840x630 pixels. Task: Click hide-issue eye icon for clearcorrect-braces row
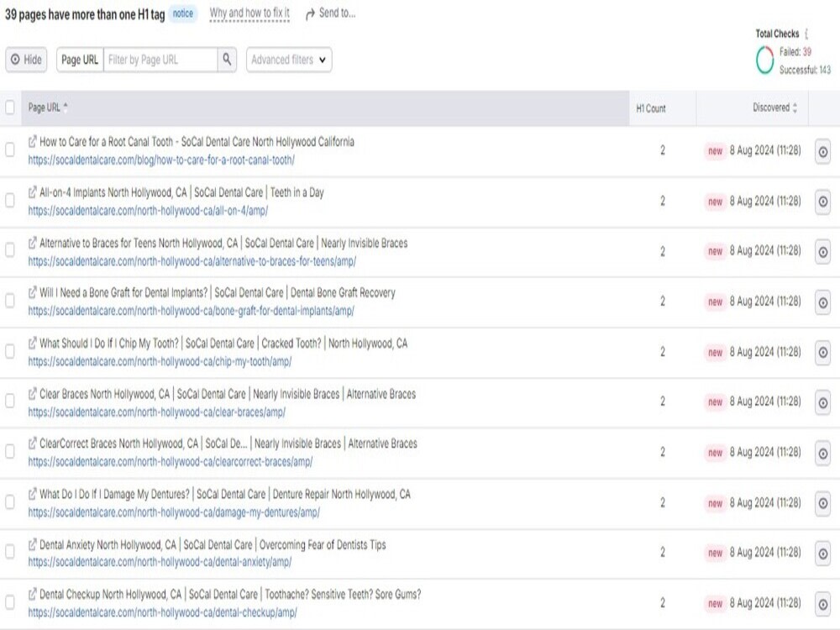(x=823, y=454)
